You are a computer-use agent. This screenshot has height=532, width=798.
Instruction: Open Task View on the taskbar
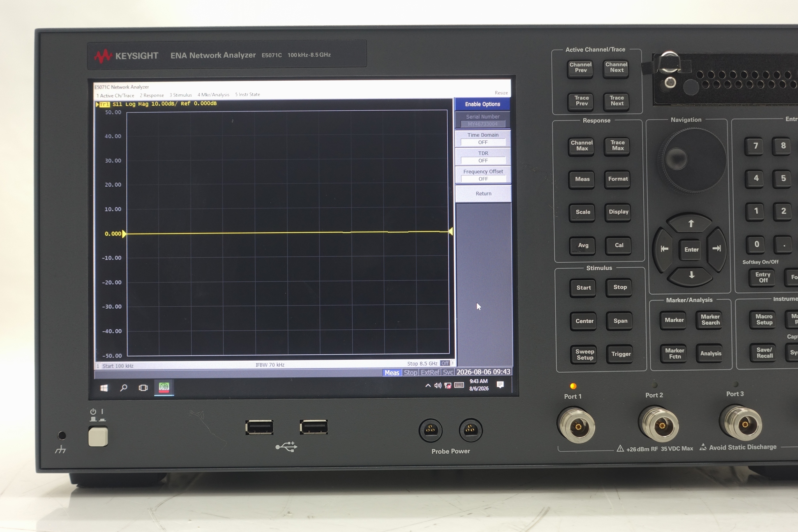click(143, 388)
